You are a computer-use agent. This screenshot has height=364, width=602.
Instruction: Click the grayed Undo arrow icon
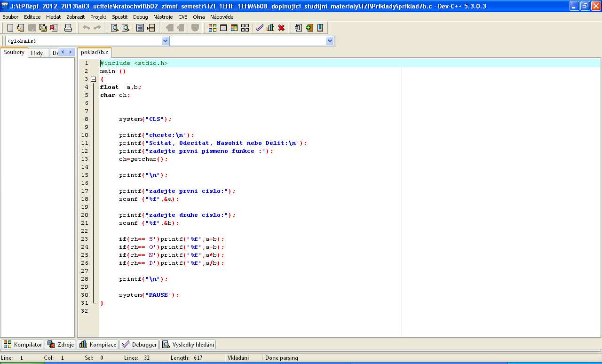coord(87,28)
